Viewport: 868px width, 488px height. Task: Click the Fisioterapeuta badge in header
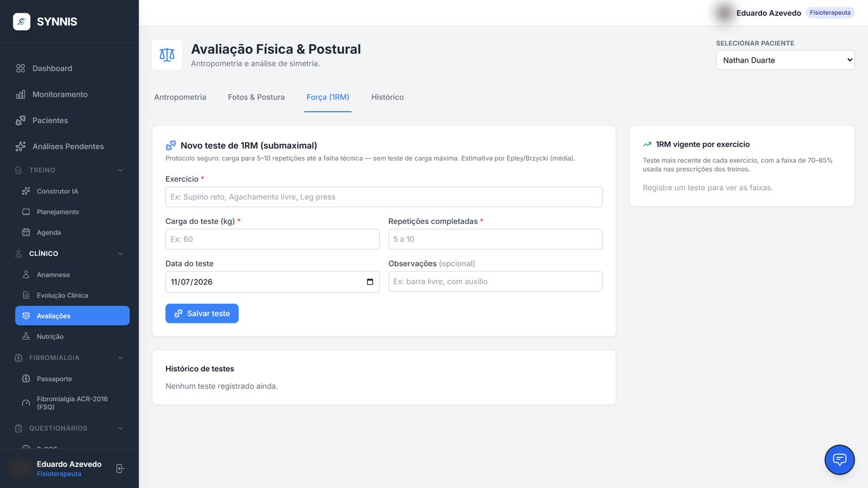click(830, 13)
